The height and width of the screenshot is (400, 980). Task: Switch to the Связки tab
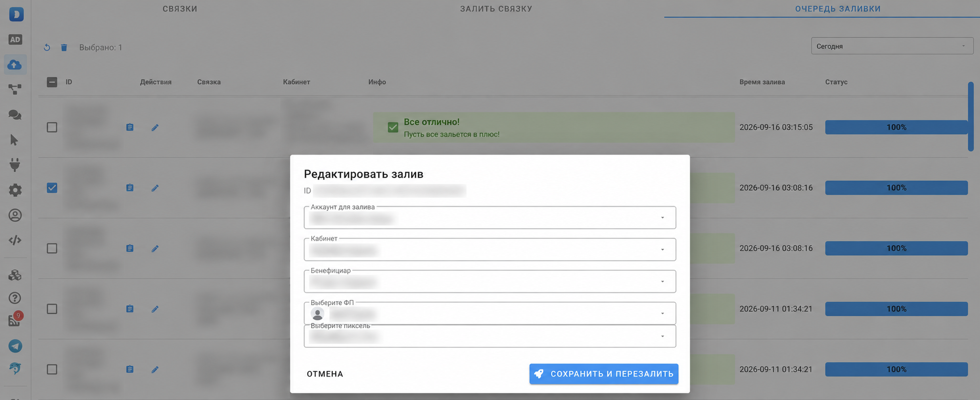(180, 9)
